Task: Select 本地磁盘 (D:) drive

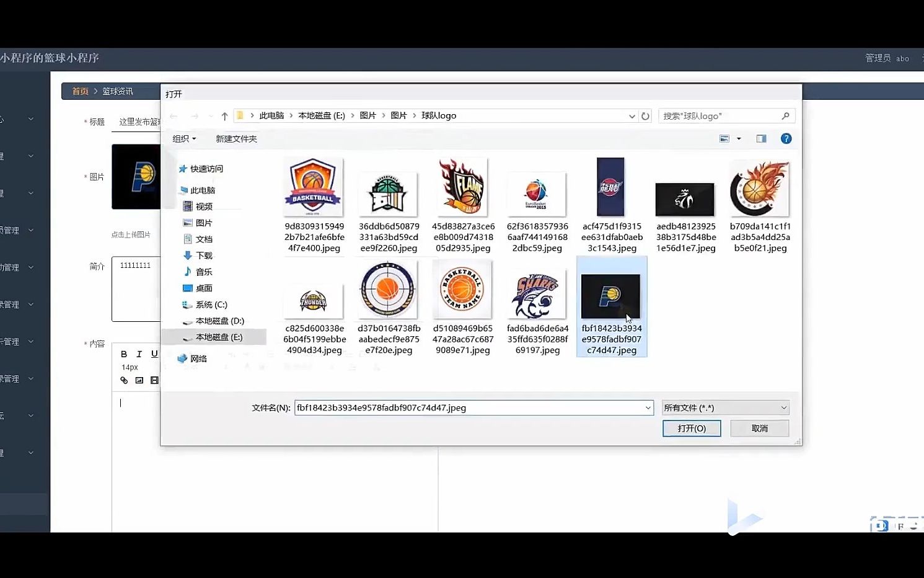Action: (x=213, y=321)
